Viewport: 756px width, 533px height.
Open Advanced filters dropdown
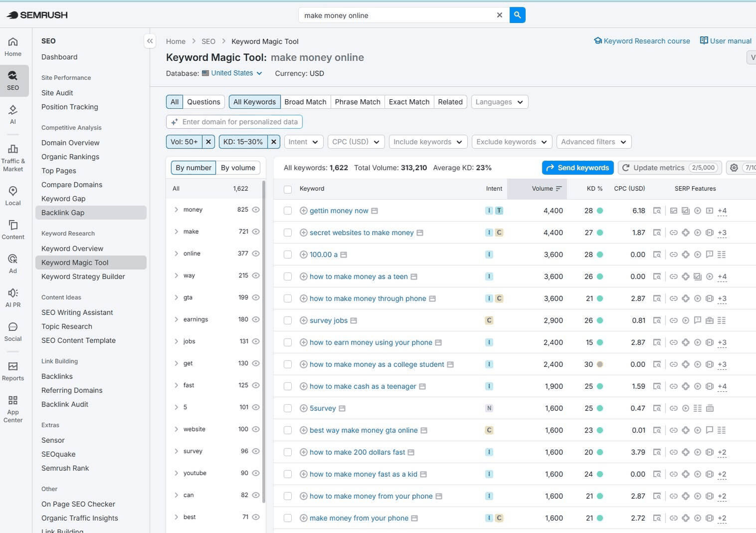point(594,142)
